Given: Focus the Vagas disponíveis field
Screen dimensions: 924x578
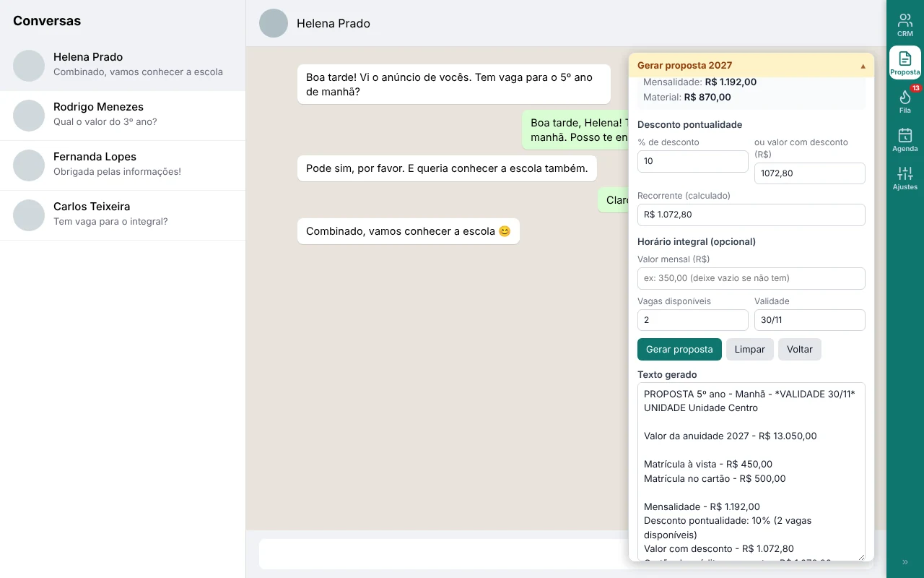Looking at the screenshot, I should click(693, 320).
